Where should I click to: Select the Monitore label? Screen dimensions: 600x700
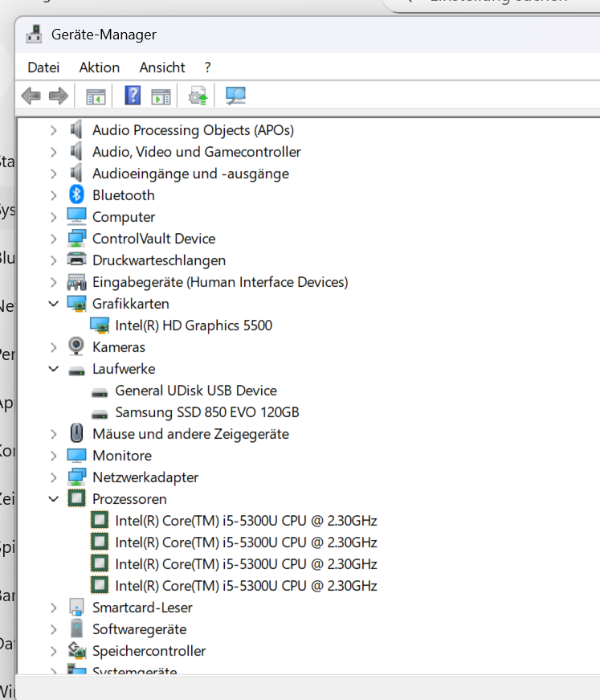(x=122, y=456)
